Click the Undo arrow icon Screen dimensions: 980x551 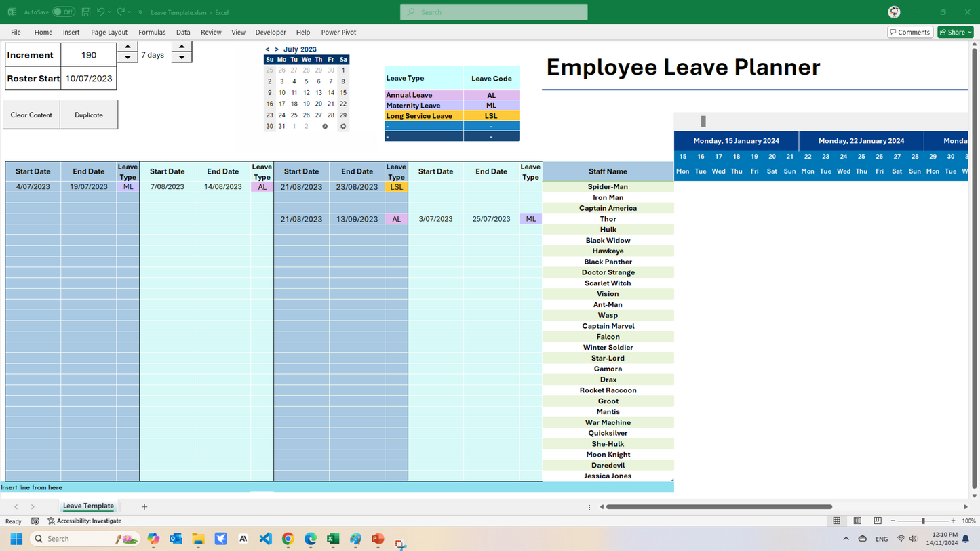click(100, 12)
